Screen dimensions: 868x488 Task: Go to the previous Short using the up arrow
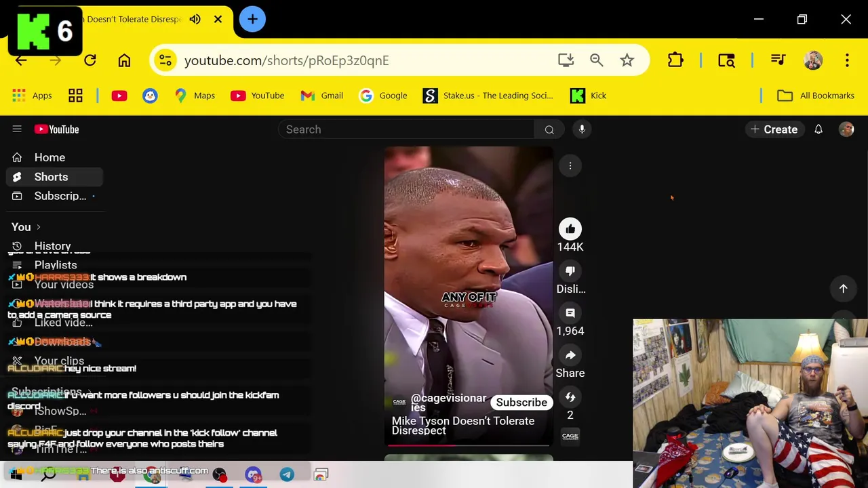844,289
